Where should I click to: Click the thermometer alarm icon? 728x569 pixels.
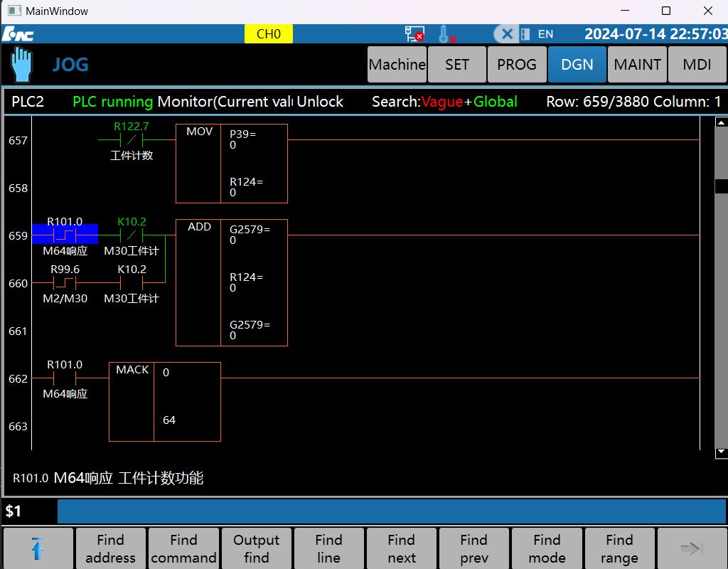tap(446, 34)
